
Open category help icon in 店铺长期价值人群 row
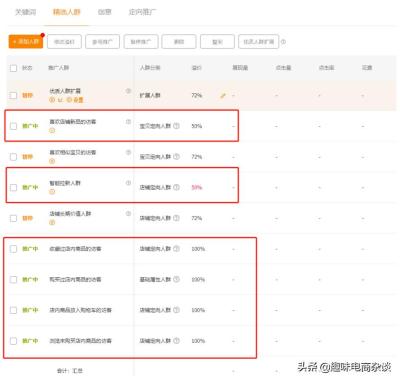[x=176, y=218]
